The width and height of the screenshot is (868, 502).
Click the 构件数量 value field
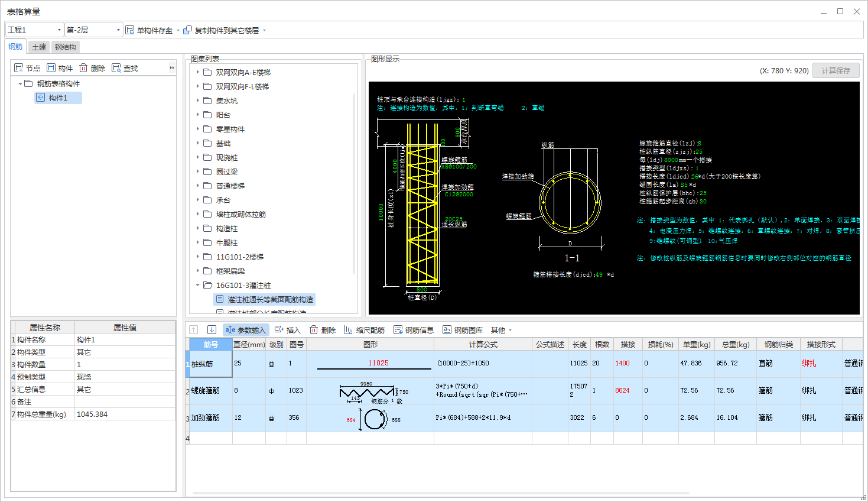click(x=125, y=364)
